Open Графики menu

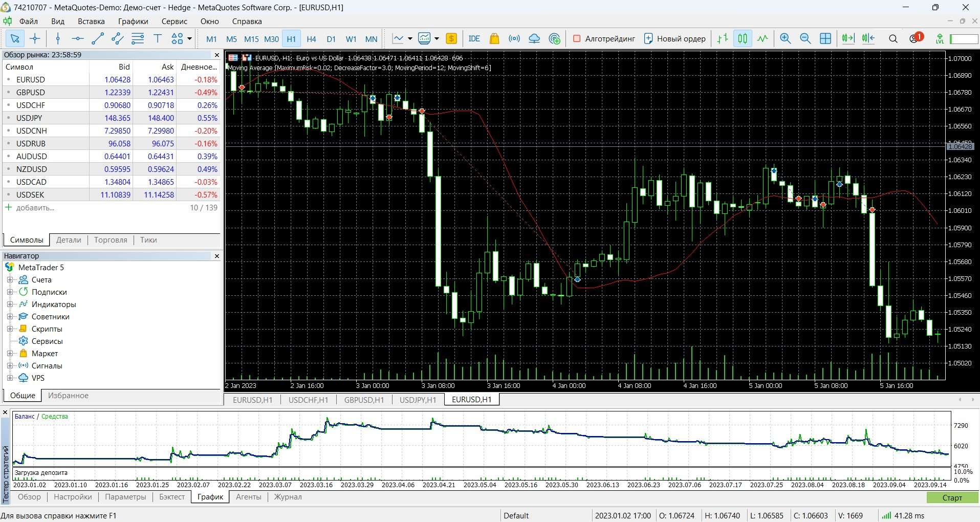tap(133, 21)
